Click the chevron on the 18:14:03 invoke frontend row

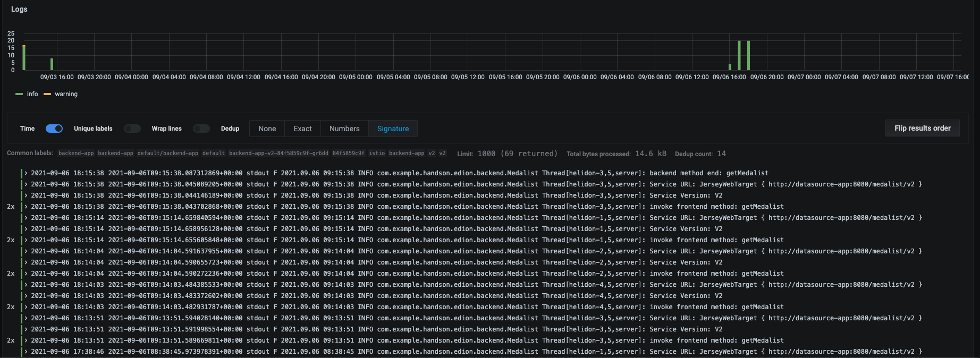click(x=26, y=307)
